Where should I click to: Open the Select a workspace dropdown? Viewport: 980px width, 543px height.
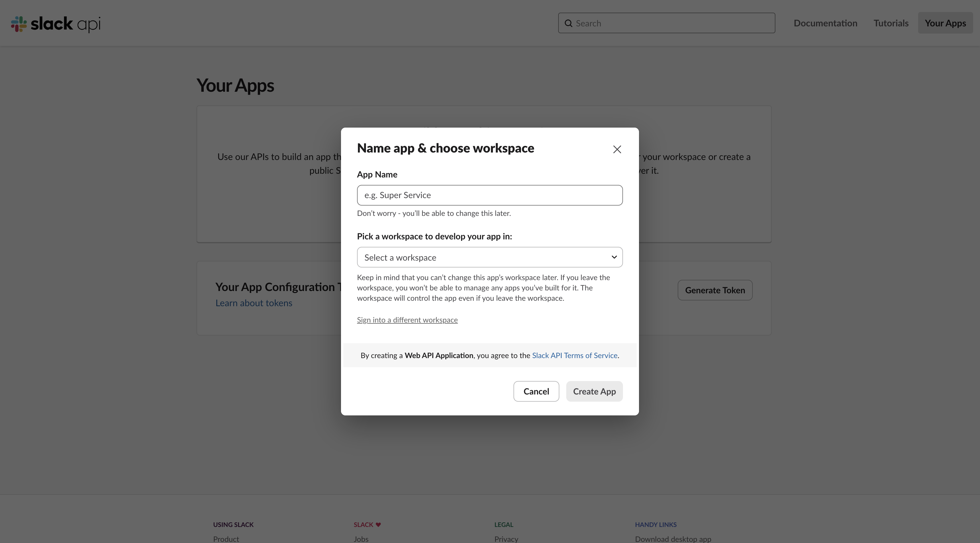coord(490,257)
